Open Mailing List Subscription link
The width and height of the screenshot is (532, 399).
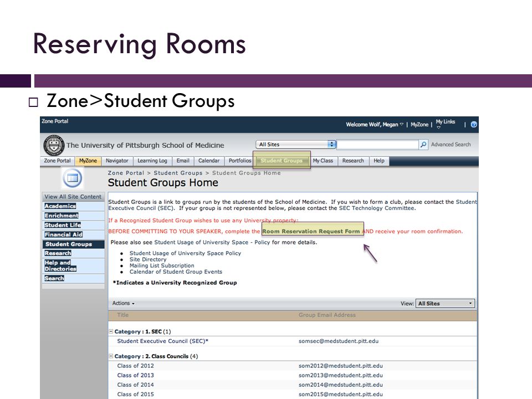[x=162, y=265]
